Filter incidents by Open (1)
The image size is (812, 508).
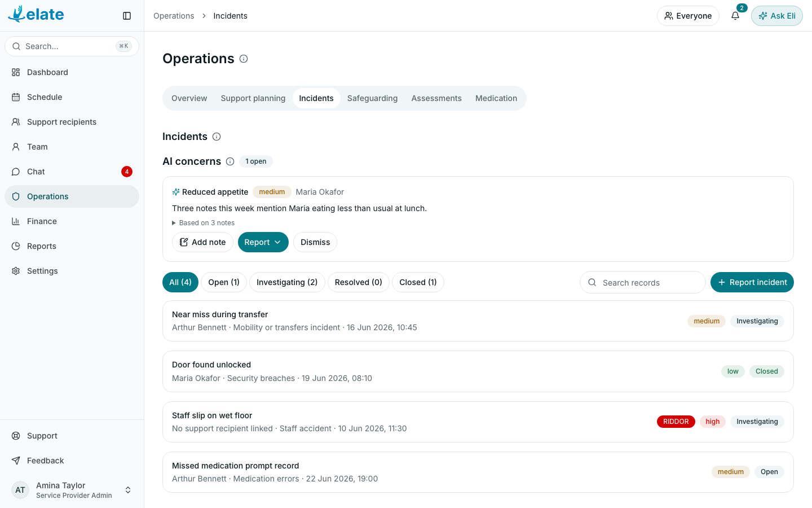tap(224, 282)
